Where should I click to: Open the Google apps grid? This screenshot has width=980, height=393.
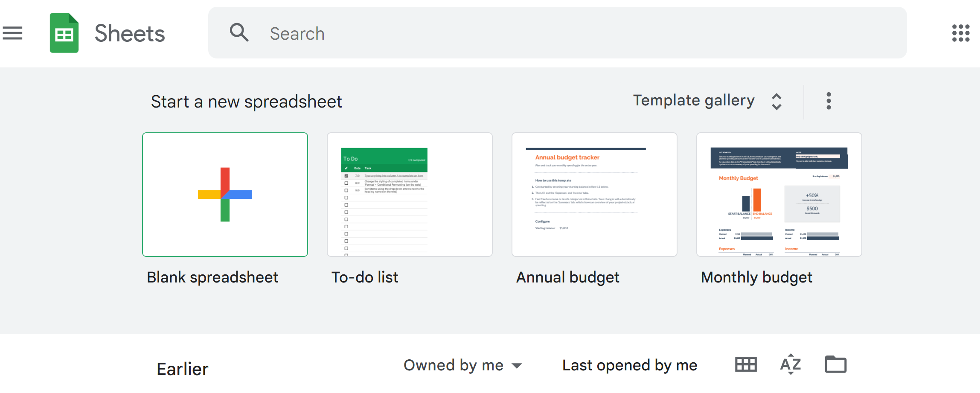click(x=960, y=33)
